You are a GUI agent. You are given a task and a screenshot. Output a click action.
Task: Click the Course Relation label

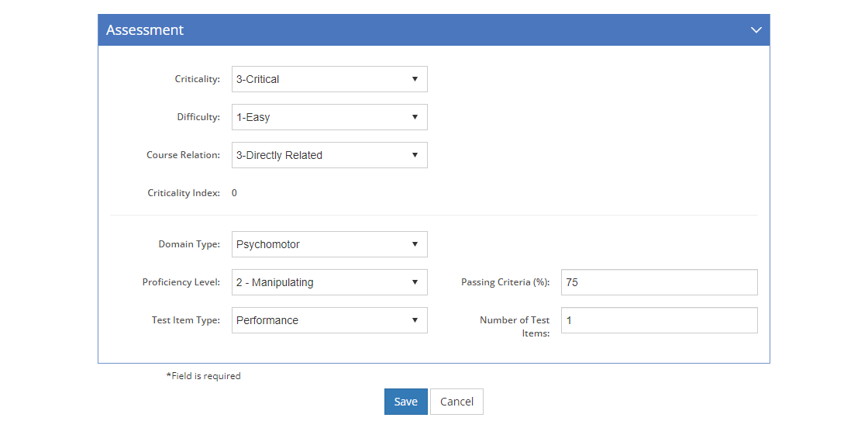(183, 156)
